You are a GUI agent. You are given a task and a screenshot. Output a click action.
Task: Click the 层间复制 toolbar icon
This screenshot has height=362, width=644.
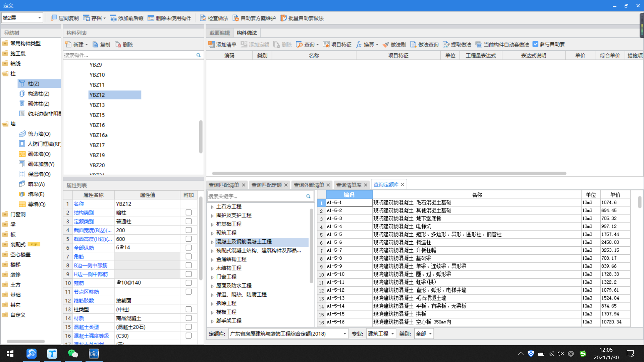[x=54, y=18]
